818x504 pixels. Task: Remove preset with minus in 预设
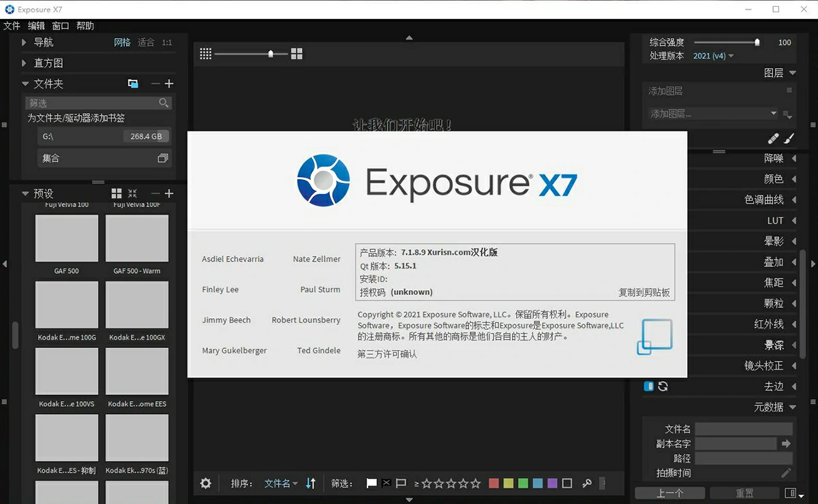(x=155, y=193)
